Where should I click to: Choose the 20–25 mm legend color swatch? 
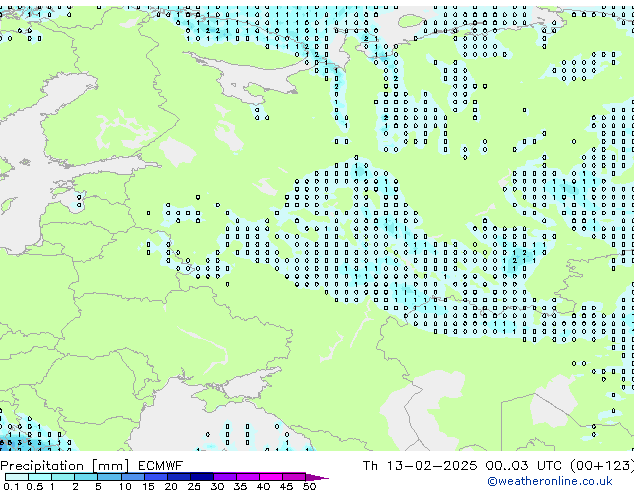point(179,477)
